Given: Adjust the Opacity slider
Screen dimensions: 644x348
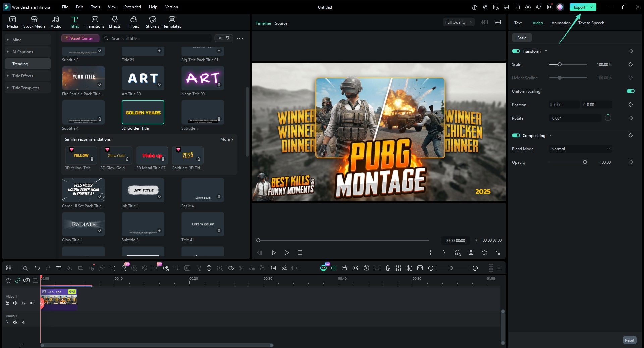Looking at the screenshot, I should [x=585, y=162].
